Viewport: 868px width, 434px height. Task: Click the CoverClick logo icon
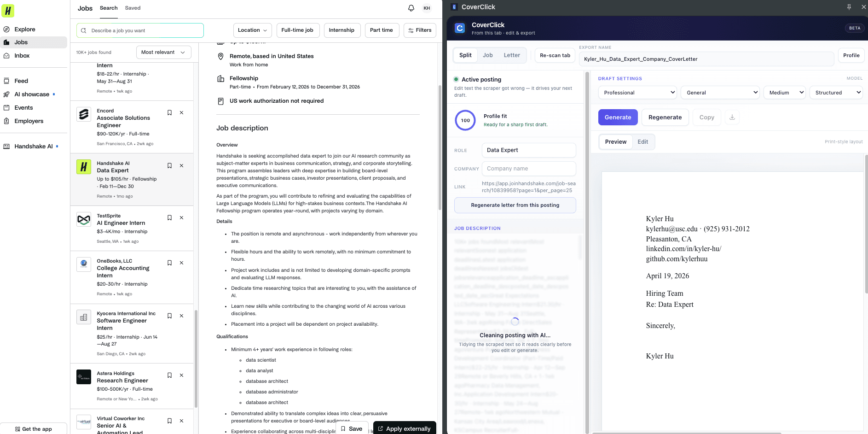click(x=460, y=28)
